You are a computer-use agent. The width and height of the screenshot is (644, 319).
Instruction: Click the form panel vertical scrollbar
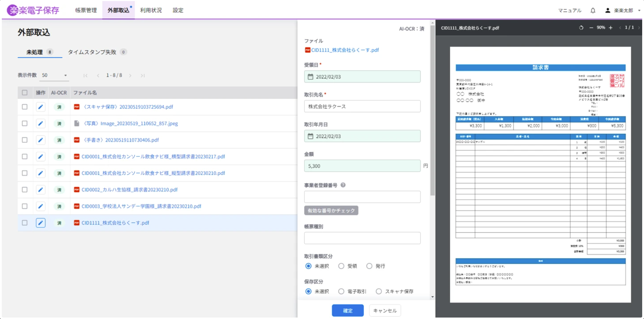(x=432, y=109)
